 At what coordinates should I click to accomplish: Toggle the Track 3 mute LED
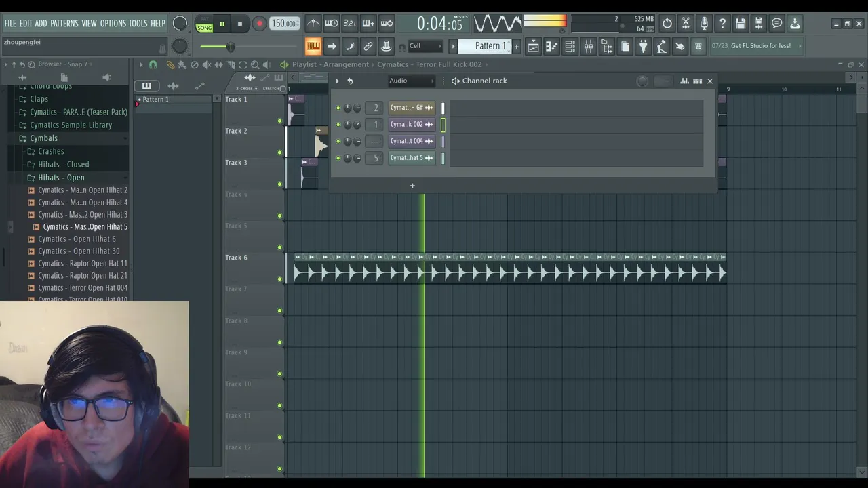(x=279, y=184)
